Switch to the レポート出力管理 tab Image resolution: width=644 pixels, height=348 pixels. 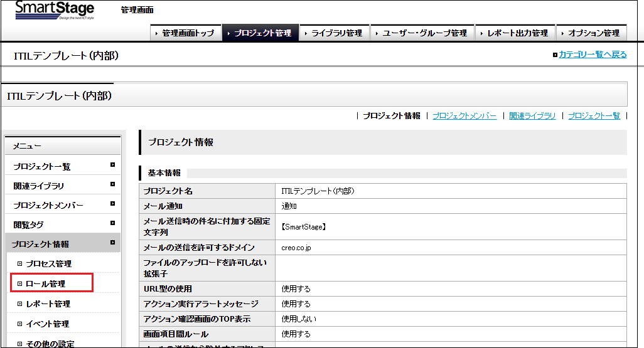tap(515, 33)
